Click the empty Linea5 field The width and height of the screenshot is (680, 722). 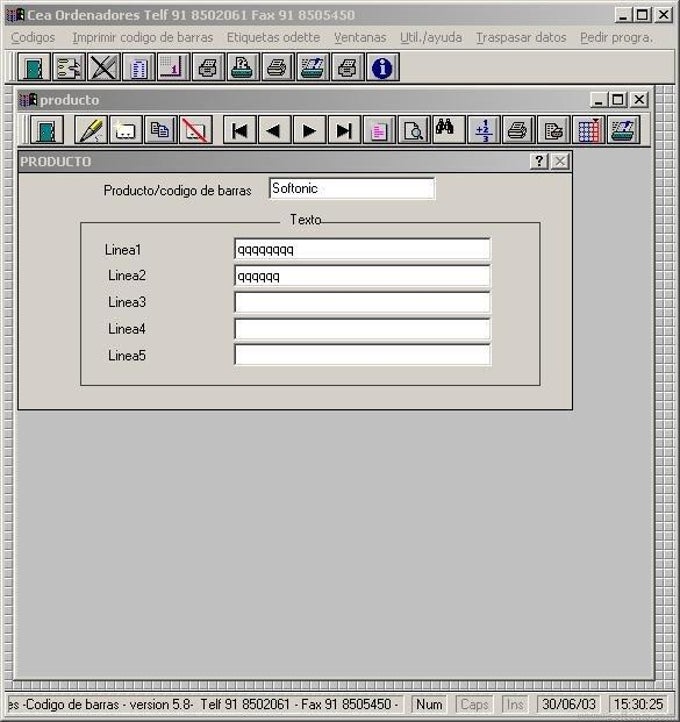[362, 355]
